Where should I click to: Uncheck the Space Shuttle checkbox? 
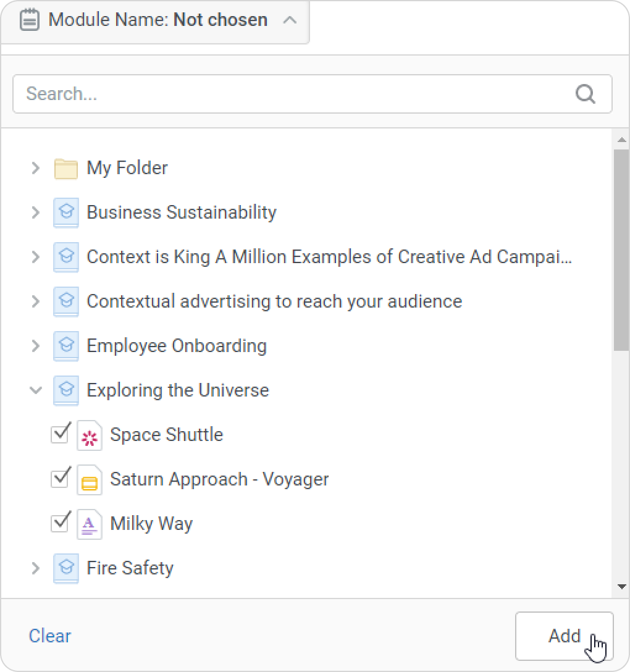(x=60, y=434)
